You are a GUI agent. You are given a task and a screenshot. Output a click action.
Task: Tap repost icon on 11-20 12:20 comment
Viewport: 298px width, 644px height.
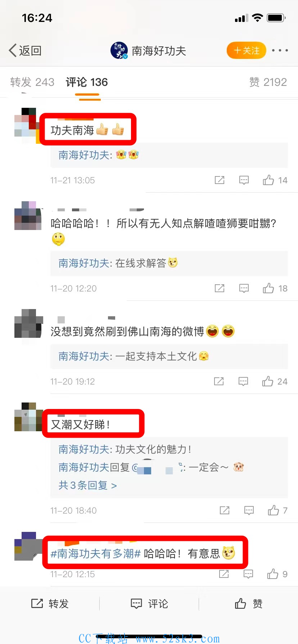point(220,288)
